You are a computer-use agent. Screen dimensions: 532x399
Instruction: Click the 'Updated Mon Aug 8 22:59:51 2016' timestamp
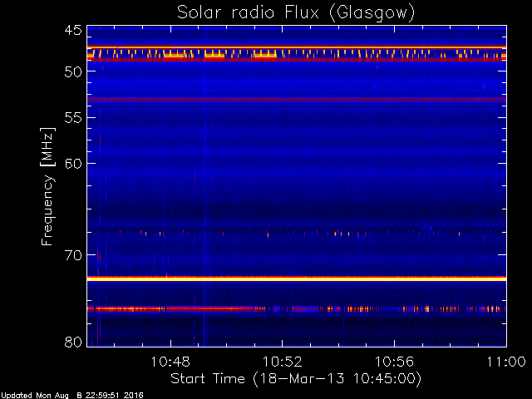[x=72, y=396]
